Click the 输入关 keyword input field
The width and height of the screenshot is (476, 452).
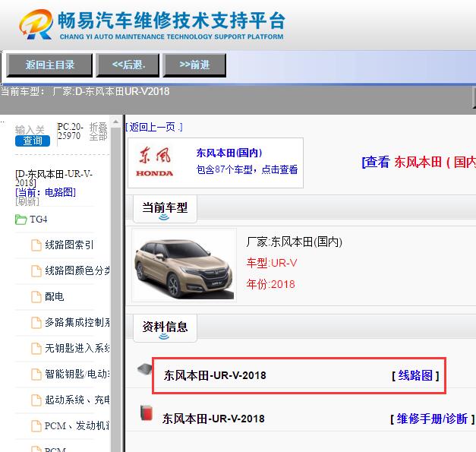pyautogui.click(x=30, y=130)
